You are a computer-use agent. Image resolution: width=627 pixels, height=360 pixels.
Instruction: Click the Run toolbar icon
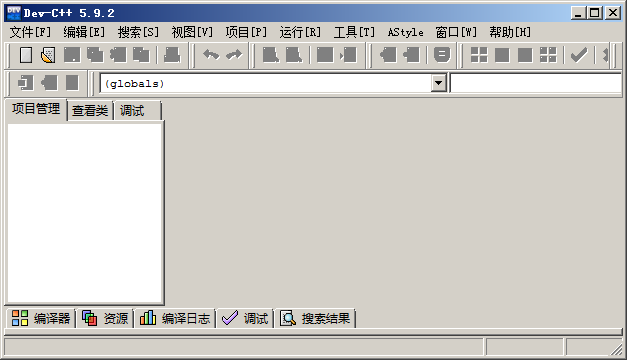point(502,55)
